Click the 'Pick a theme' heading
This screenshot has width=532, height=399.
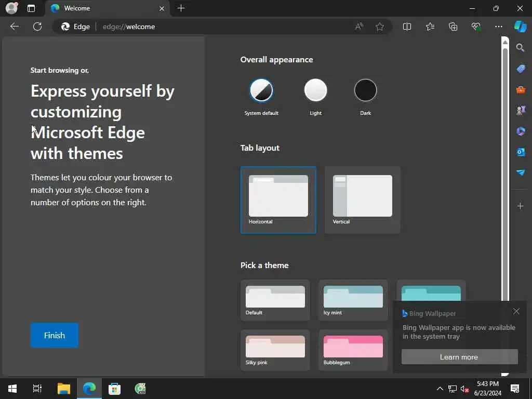[264, 265]
